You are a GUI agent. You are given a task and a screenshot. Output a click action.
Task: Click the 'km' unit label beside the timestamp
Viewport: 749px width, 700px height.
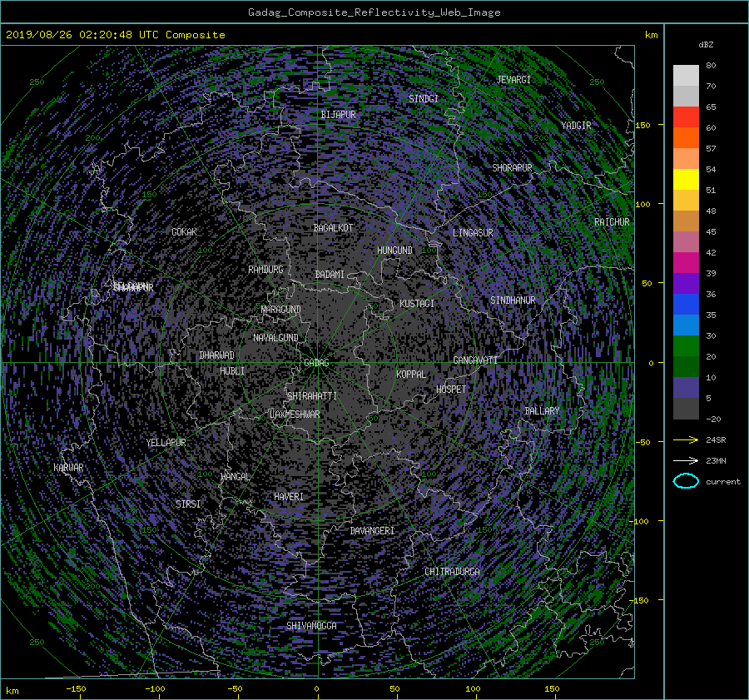651,35
